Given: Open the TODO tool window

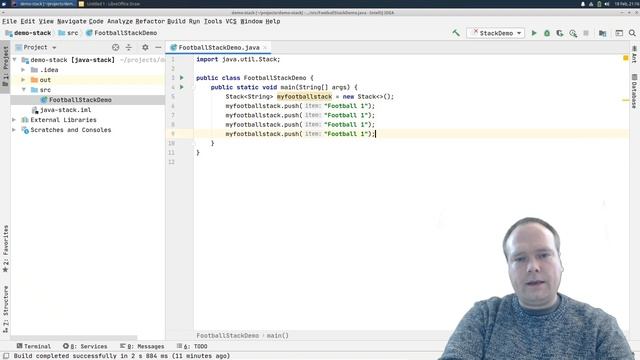Looking at the screenshot, I should click(192, 346).
